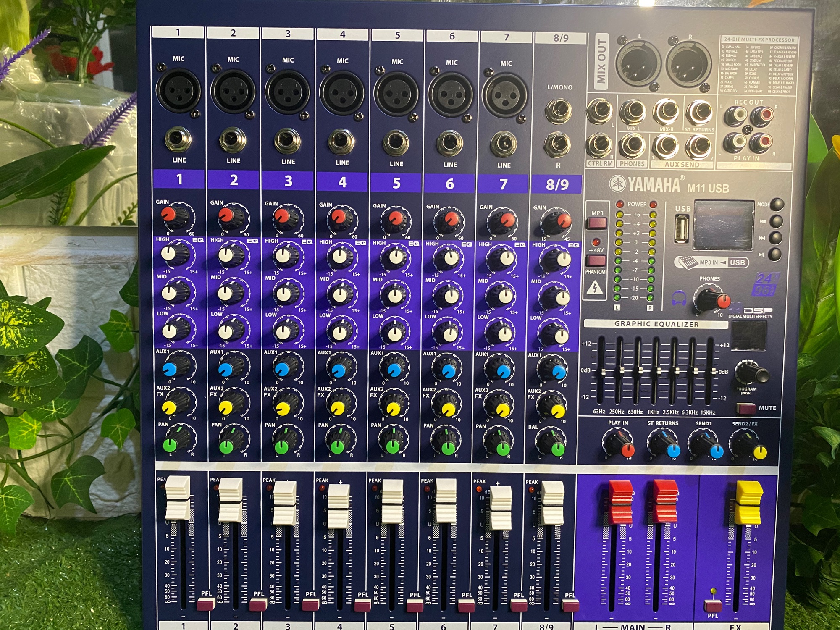
Task: Grab the channel 8/9 white fader
Action: (552, 503)
